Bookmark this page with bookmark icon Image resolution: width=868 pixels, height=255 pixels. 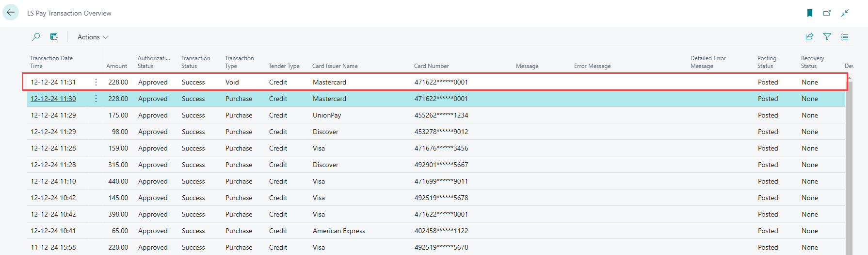coord(809,13)
